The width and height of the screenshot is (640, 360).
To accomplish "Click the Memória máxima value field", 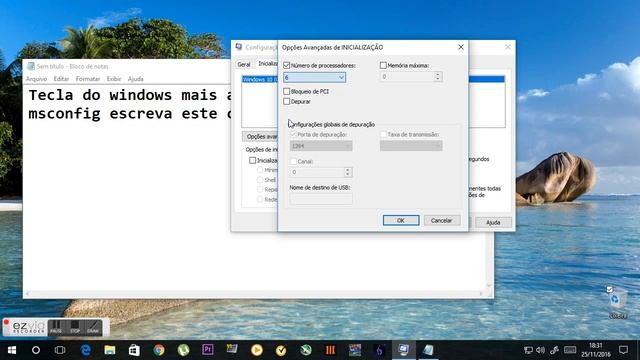I will tap(407, 77).
